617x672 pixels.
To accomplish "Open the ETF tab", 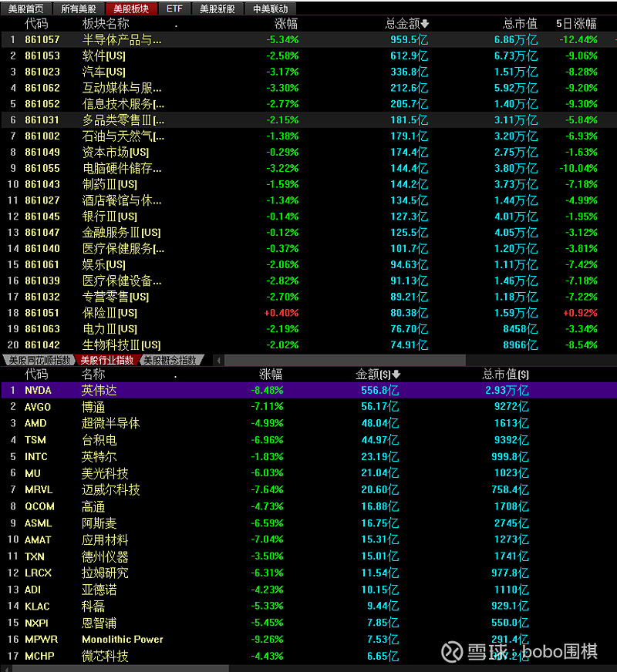I will coord(174,8).
